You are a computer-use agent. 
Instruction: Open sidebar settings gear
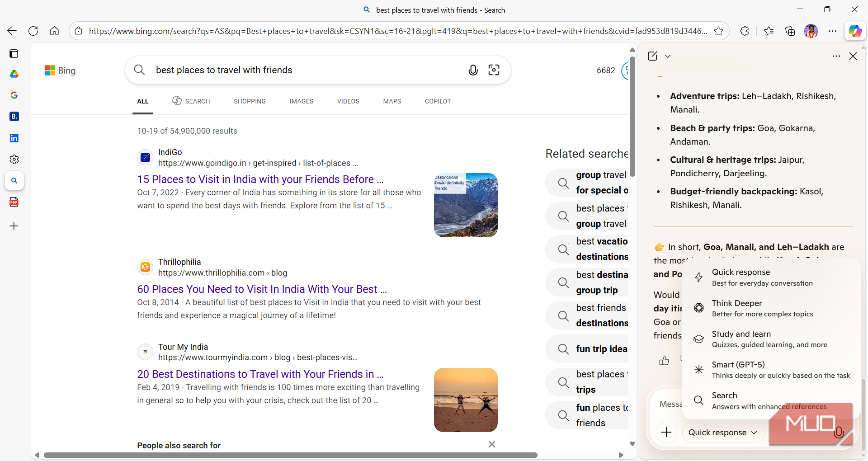pos(14,159)
